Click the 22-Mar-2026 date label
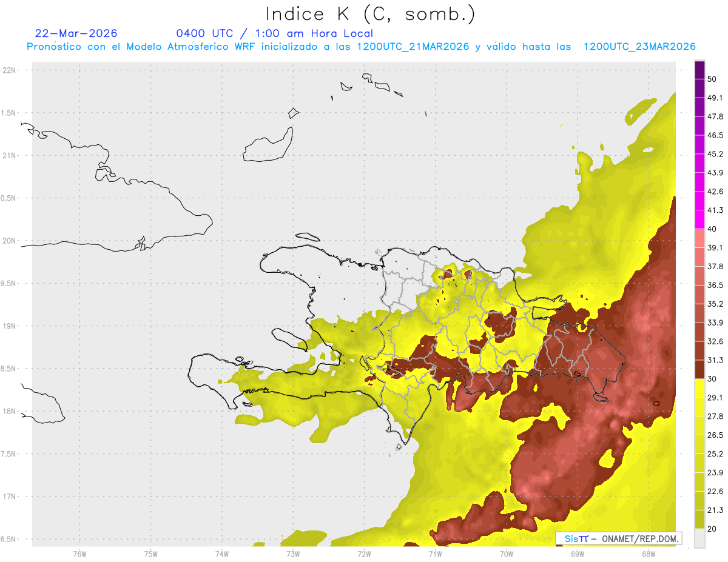The image size is (728, 562). (x=76, y=33)
